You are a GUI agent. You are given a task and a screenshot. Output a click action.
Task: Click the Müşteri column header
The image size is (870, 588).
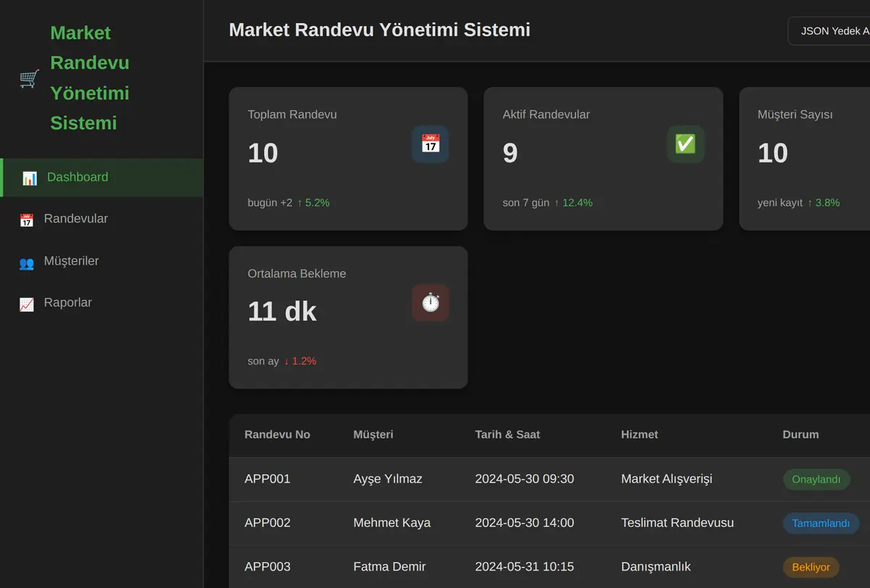373,434
